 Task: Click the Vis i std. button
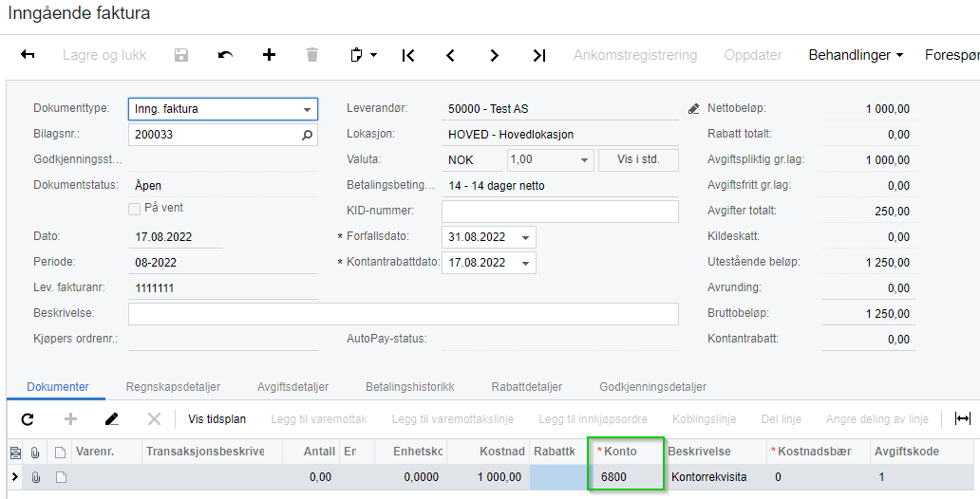pyautogui.click(x=638, y=159)
